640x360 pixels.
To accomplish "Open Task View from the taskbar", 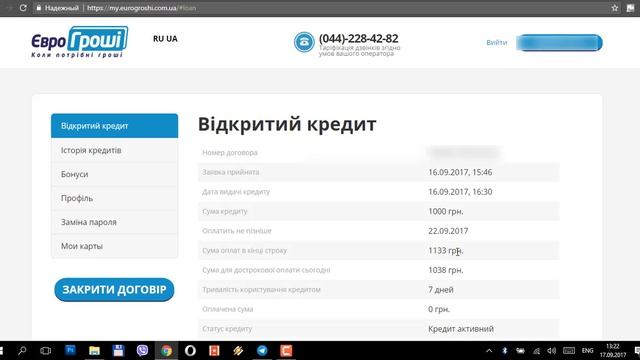I will pos(45,351).
